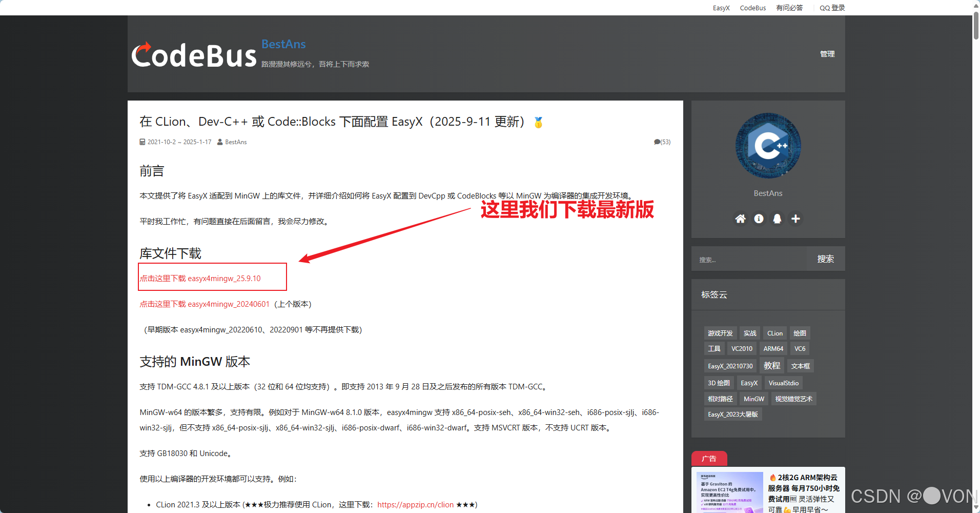This screenshot has width=980, height=513.
Task: Select the MinGW tag
Action: [x=754, y=399]
